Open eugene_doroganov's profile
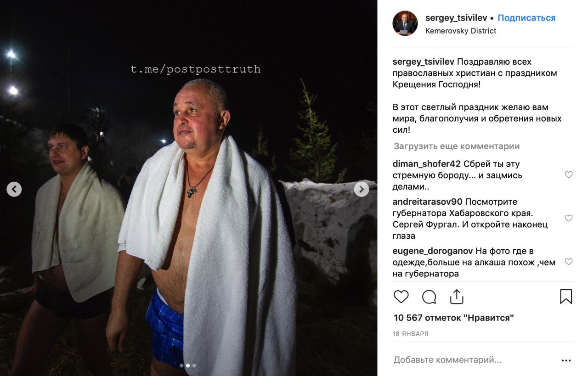The height and width of the screenshot is (376, 588). coord(433,251)
